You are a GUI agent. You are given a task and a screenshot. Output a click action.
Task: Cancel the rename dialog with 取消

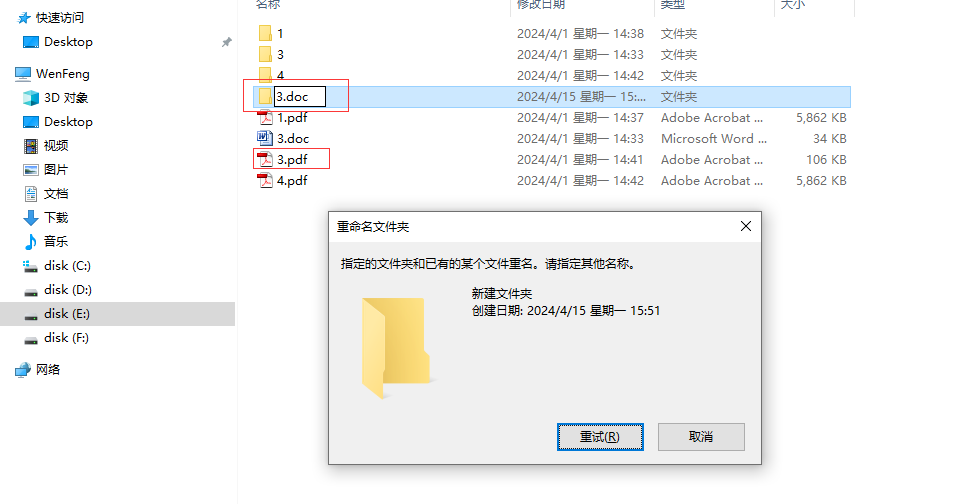click(701, 437)
